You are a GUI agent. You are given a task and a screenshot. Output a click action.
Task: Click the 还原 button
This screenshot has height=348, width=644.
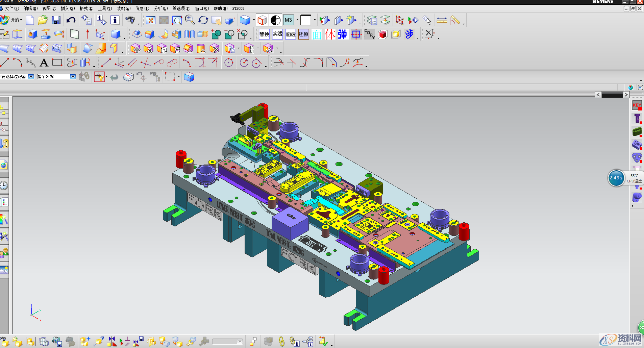[303, 34]
